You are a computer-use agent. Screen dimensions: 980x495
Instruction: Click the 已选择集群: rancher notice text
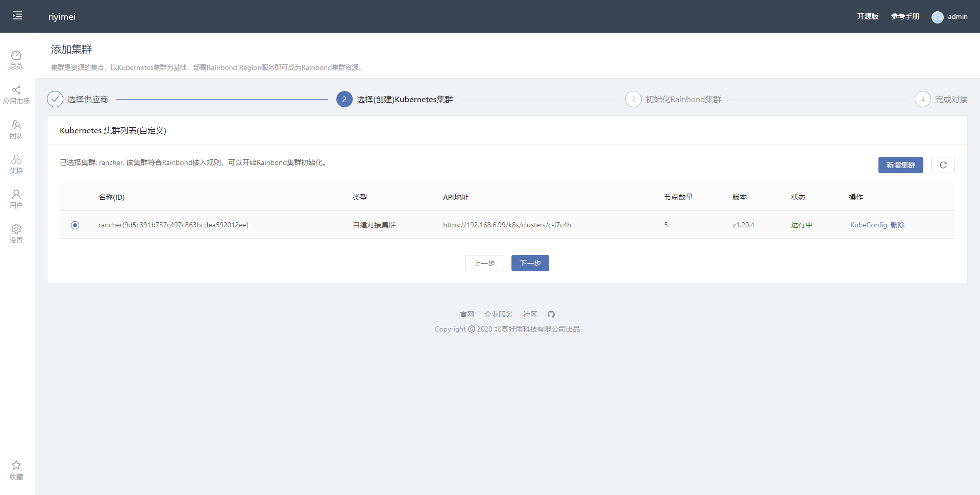(x=193, y=162)
